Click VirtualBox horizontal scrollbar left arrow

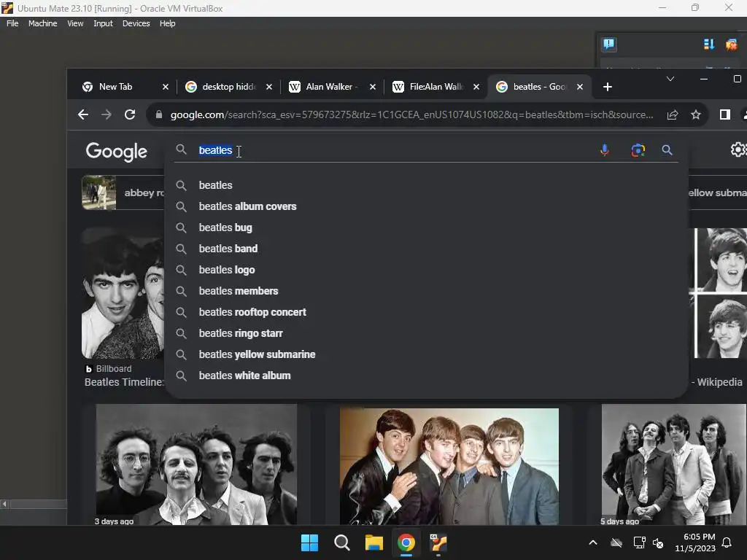pos(4,504)
